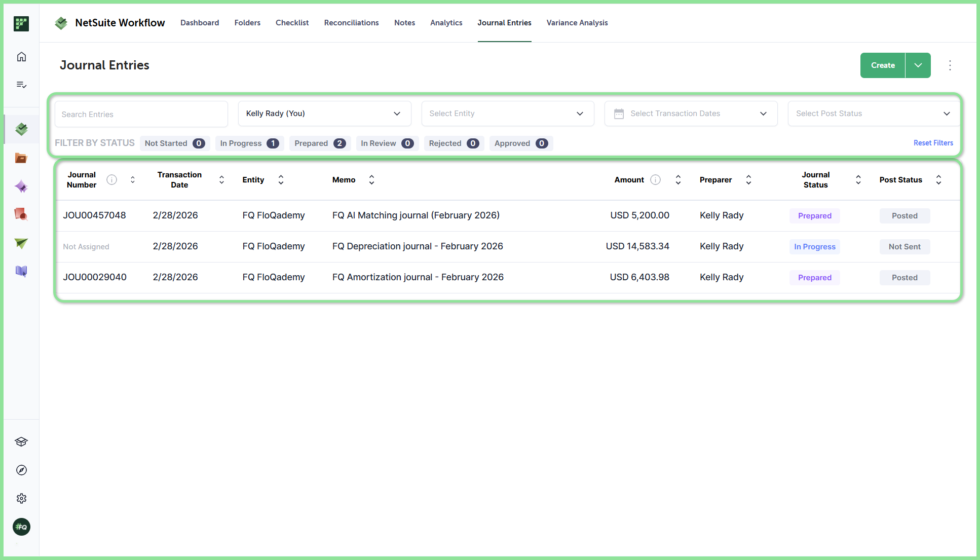Open the Select Post Status dropdown
The image size is (980, 560).
874,114
